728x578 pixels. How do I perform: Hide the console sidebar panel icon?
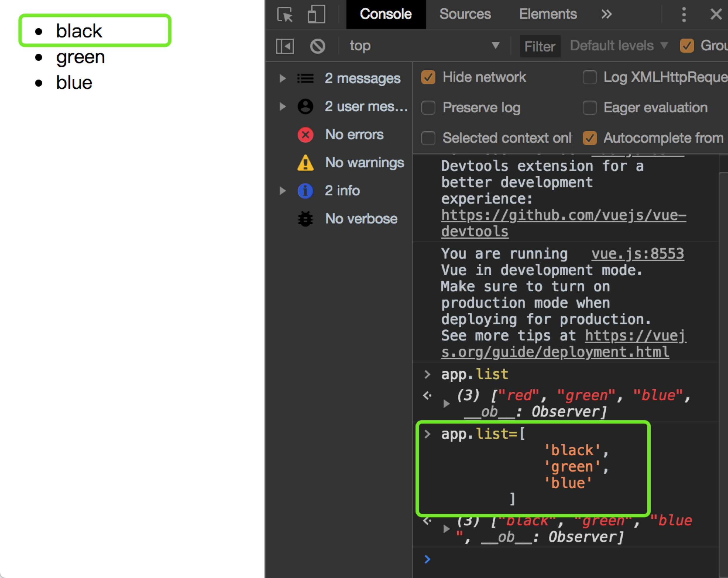pyautogui.click(x=285, y=46)
